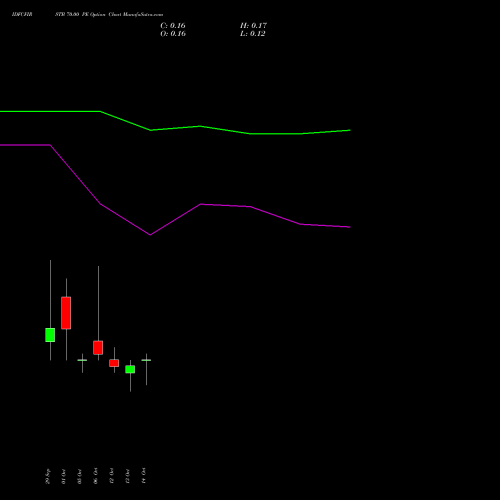Click the chart title mentioning STR 70.00 PE Option
This screenshot has width=500, height=500.
coord(109,15)
